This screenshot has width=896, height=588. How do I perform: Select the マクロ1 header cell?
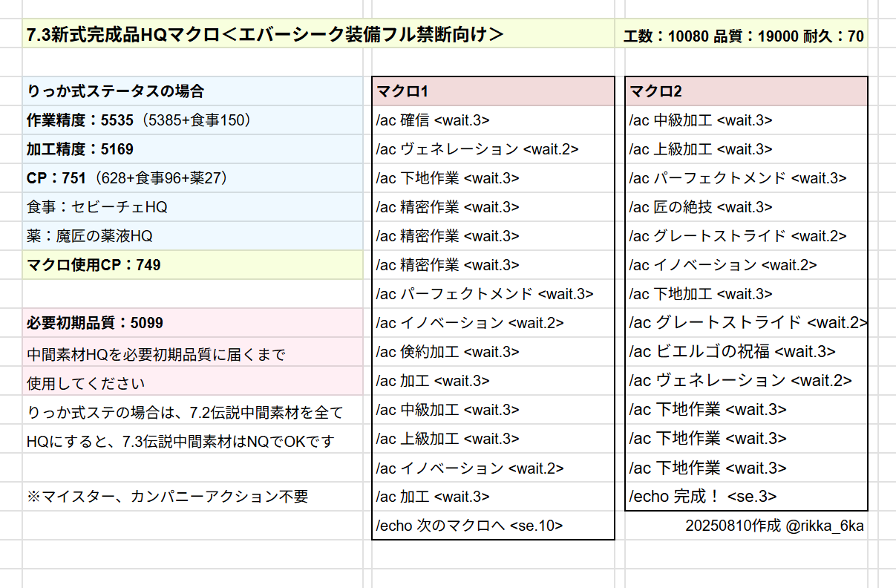492,91
